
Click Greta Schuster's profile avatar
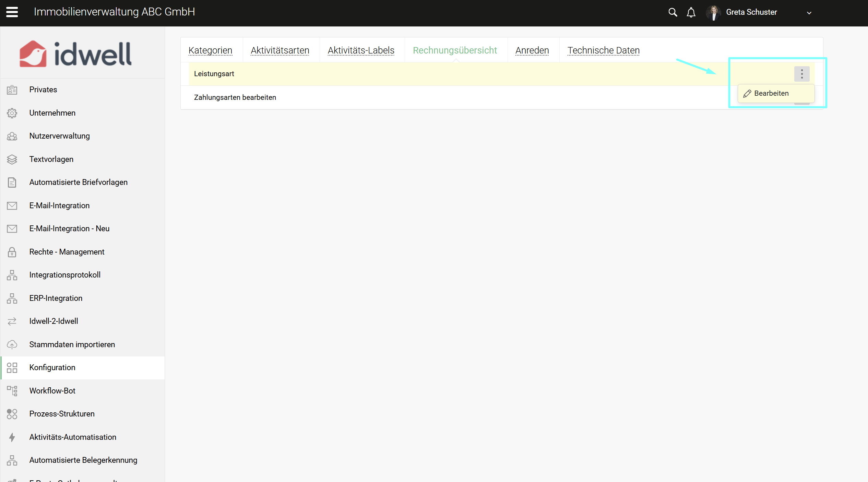[714, 13]
